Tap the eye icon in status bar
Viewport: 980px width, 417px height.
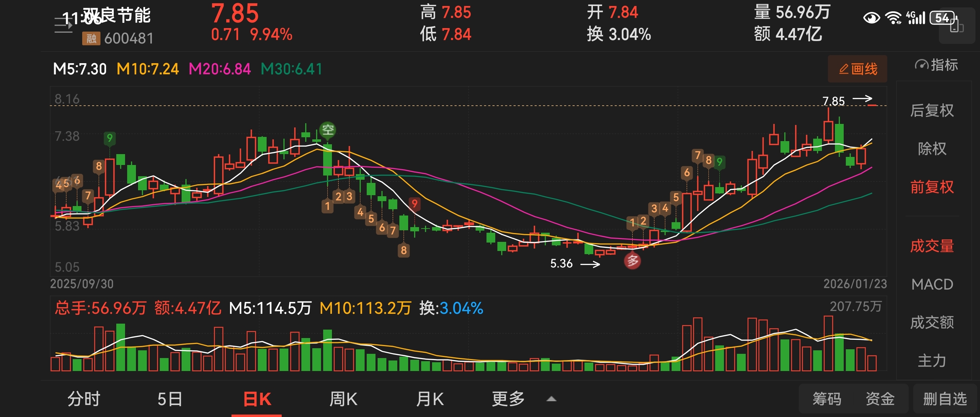871,18
